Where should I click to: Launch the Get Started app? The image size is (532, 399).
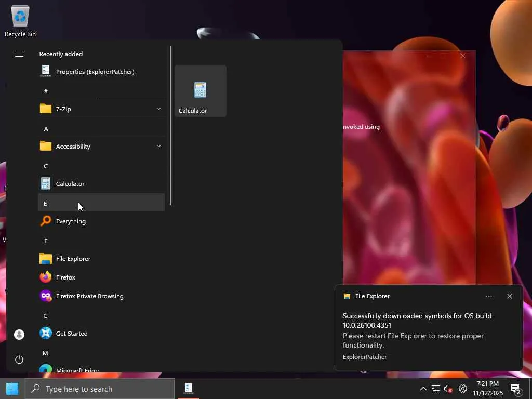tap(101, 333)
